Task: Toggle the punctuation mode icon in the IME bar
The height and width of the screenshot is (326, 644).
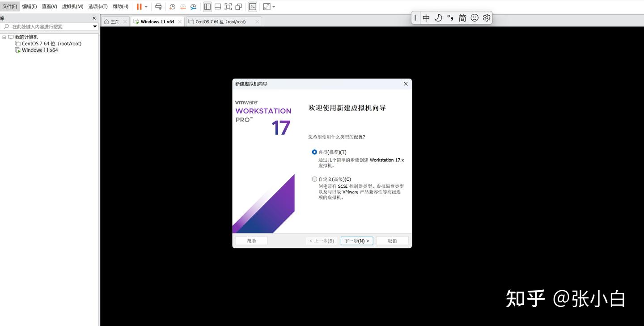Action: tap(450, 18)
